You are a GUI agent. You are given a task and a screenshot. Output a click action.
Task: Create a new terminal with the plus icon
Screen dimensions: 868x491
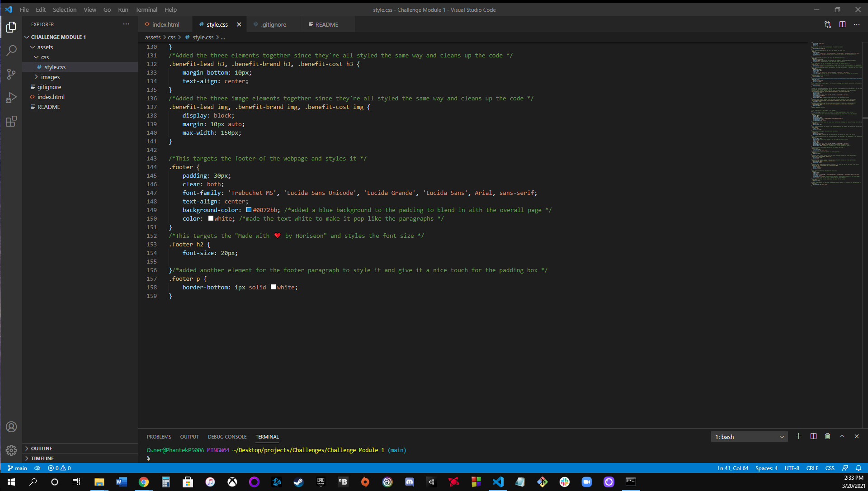click(798, 436)
